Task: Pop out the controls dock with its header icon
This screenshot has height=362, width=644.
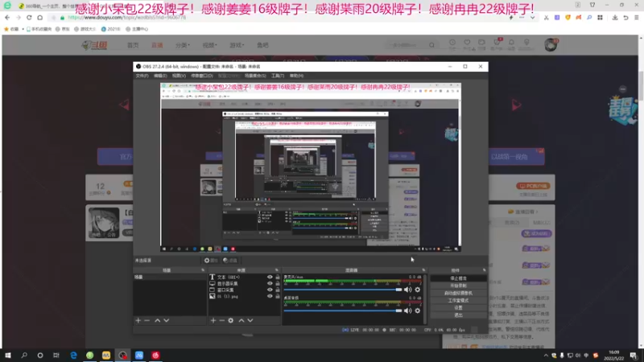Action: (485, 270)
